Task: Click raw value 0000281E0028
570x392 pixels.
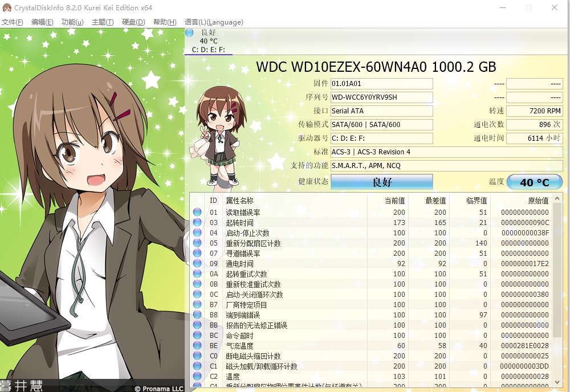Action: click(525, 345)
